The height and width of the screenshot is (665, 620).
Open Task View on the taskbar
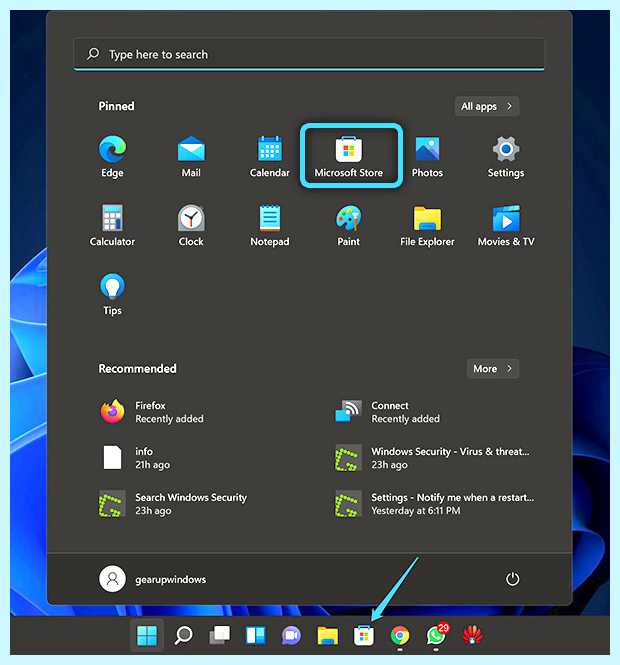pyautogui.click(x=220, y=635)
